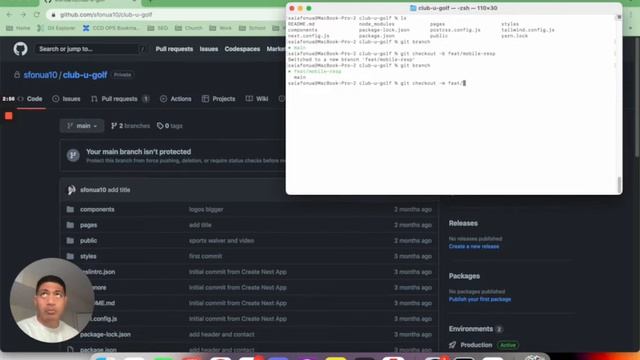Open Issues in GitHub header
The image size is (640, 360).
(209, 49)
